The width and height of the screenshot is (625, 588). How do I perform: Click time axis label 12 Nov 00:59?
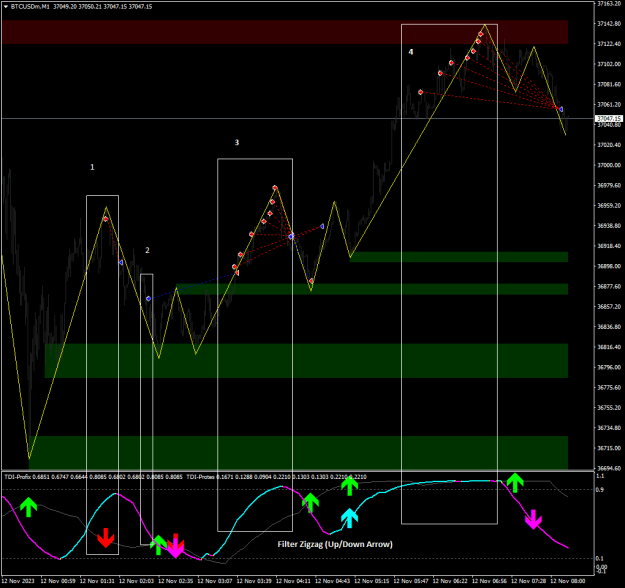click(58, 581)
